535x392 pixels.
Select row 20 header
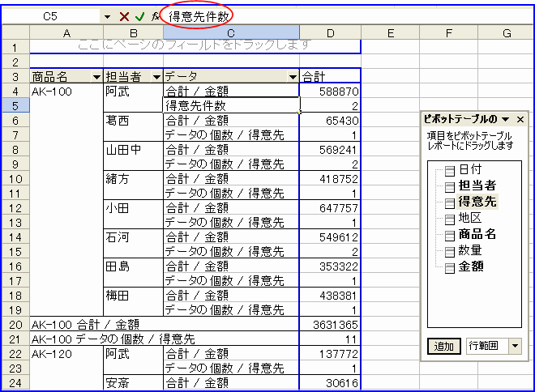point(15,325)
